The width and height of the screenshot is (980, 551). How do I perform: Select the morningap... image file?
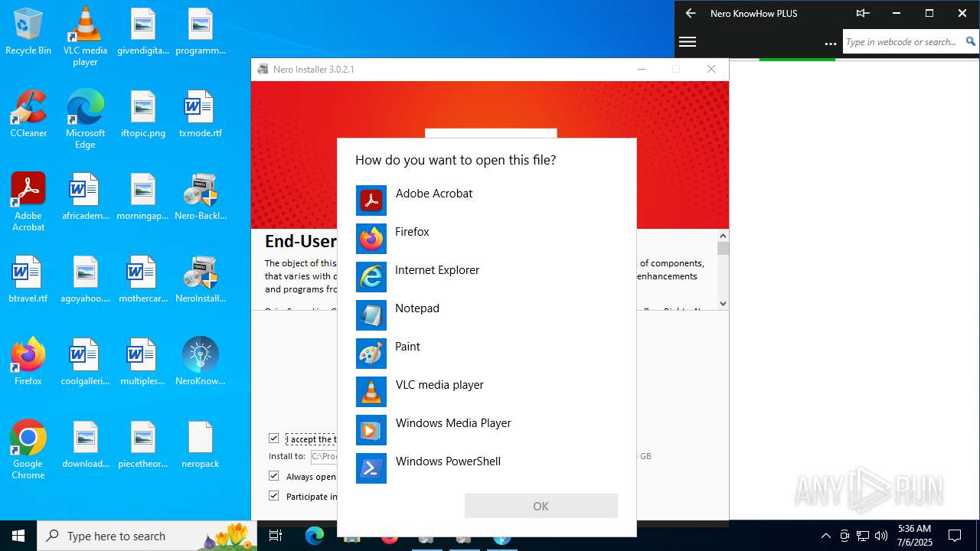[143, 197]
